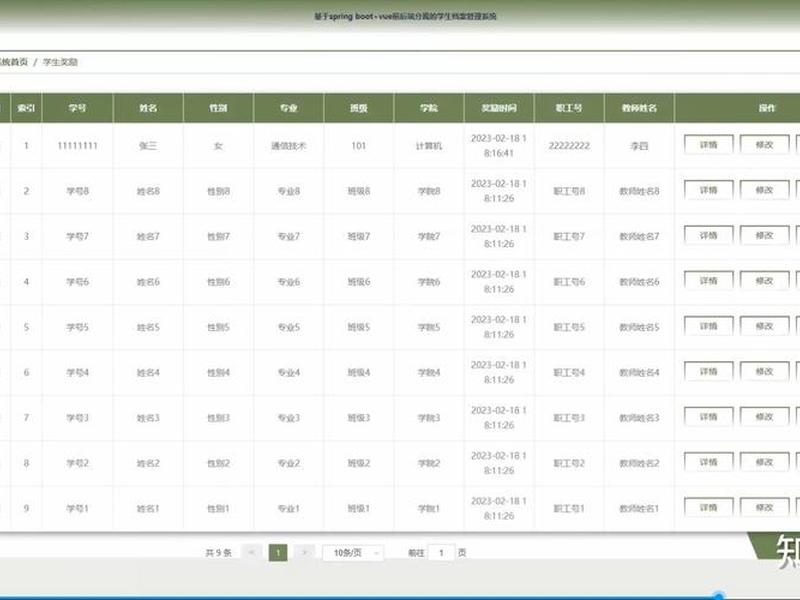
Task: Go to the previous page using pagination arrow
Action: coord(251,553)
